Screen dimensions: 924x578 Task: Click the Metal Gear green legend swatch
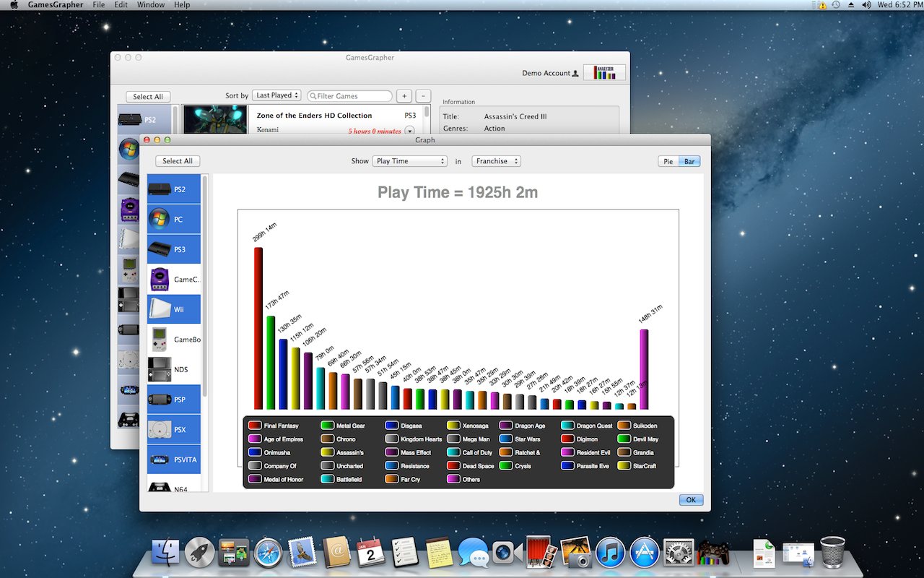click(327, 426)
